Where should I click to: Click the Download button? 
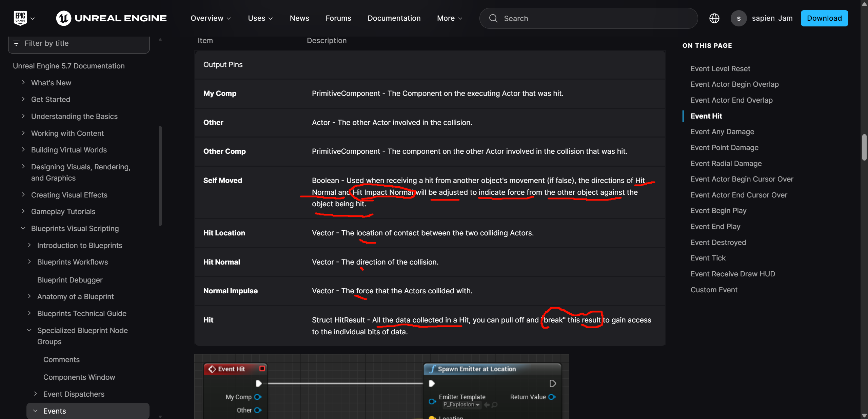824,18
